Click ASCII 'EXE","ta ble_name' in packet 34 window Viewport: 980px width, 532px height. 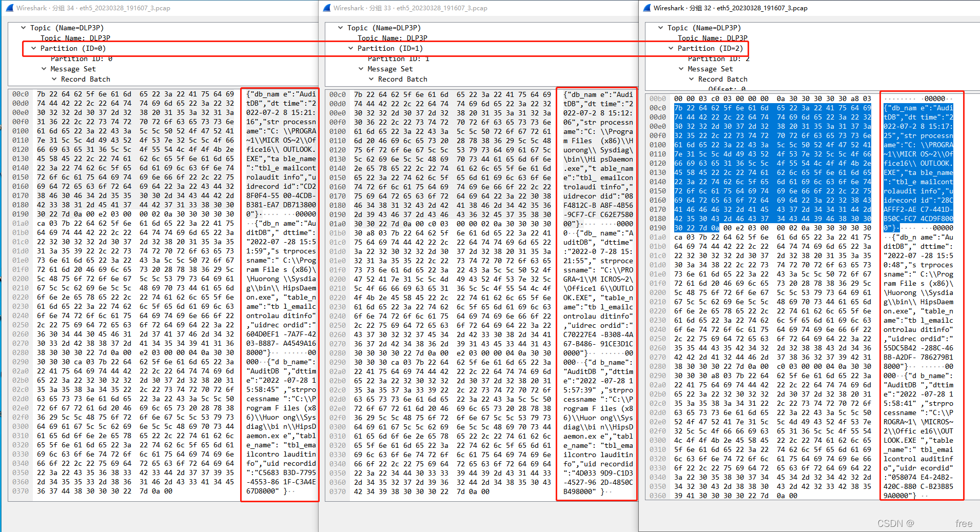pyautogui.click(x=281, y=159)
